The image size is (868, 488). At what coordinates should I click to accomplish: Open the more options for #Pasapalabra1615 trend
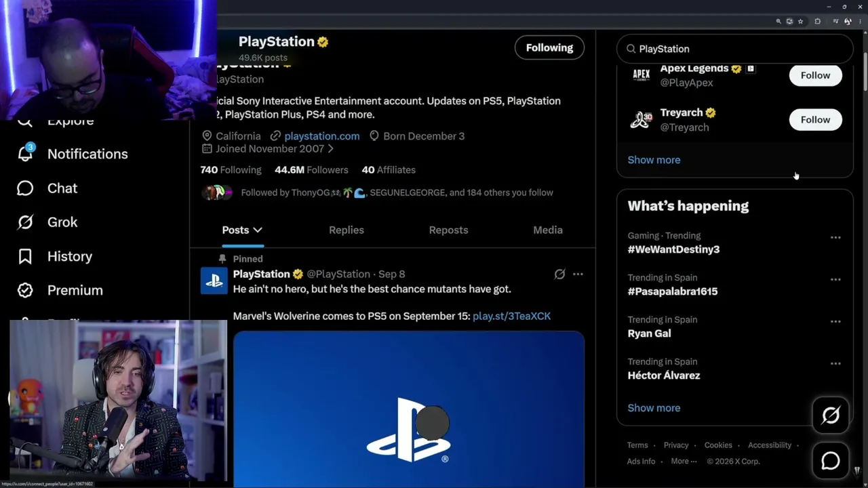pyautogui.click(x=835, y=279)
